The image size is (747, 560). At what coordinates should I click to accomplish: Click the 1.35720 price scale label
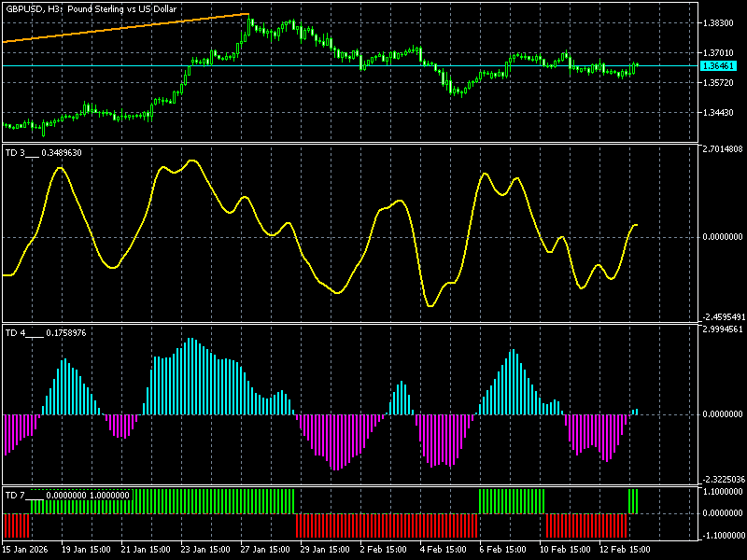(x=718, y=83)
